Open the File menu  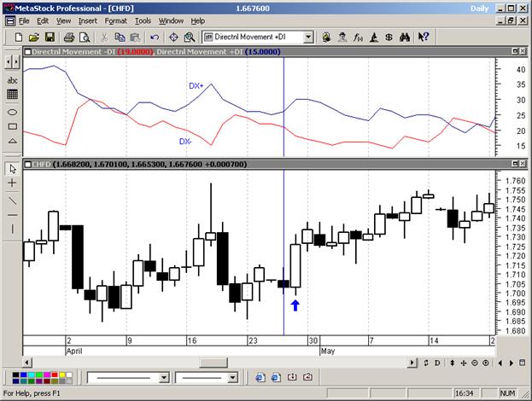pyautogui.click(x=24, y=21)
